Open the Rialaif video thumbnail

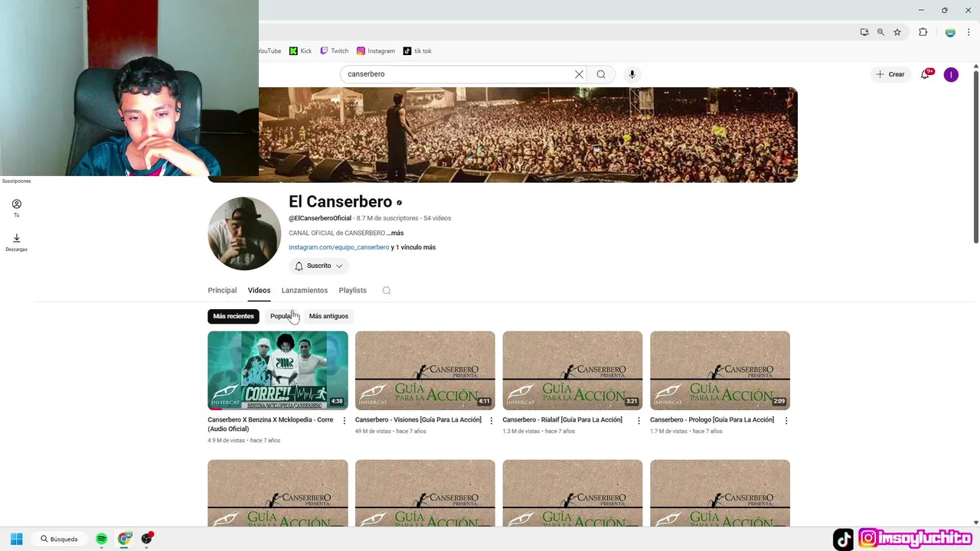tap(573, 370)
